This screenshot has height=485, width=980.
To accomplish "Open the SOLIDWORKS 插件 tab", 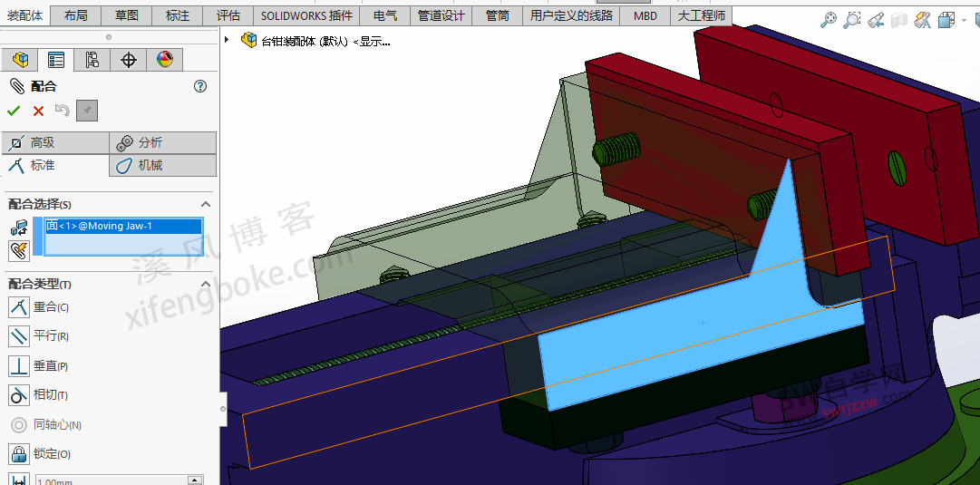I will pyautogui.click(x=307, y=15).
